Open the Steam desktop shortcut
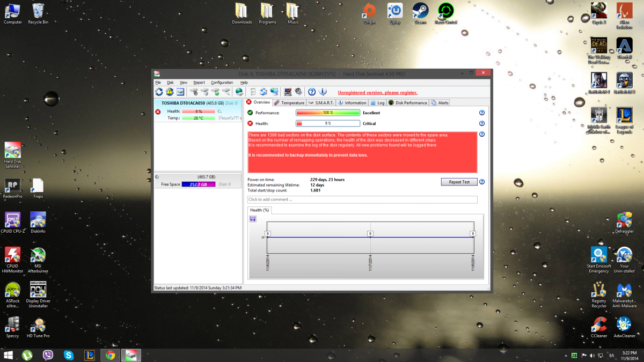Viewport: 644px width, 362px height. (420, 13)
